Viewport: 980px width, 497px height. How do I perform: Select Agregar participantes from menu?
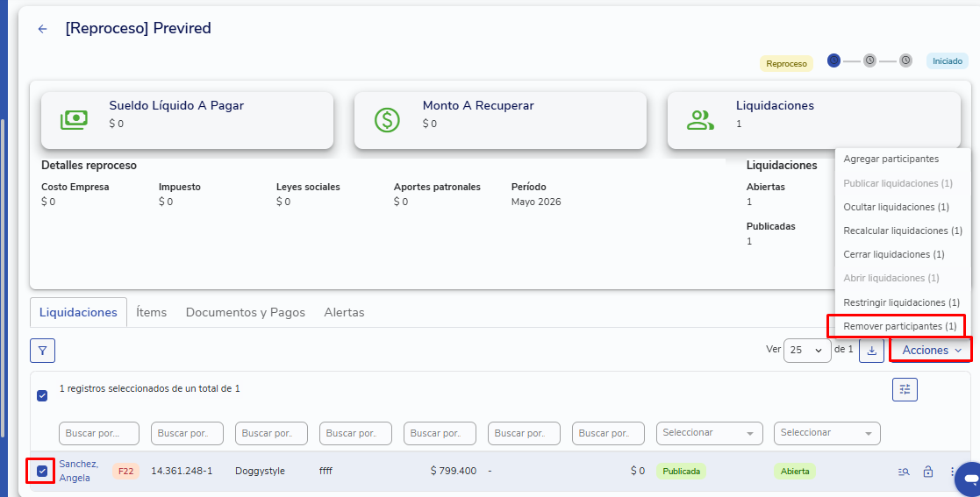pos(891,160)
